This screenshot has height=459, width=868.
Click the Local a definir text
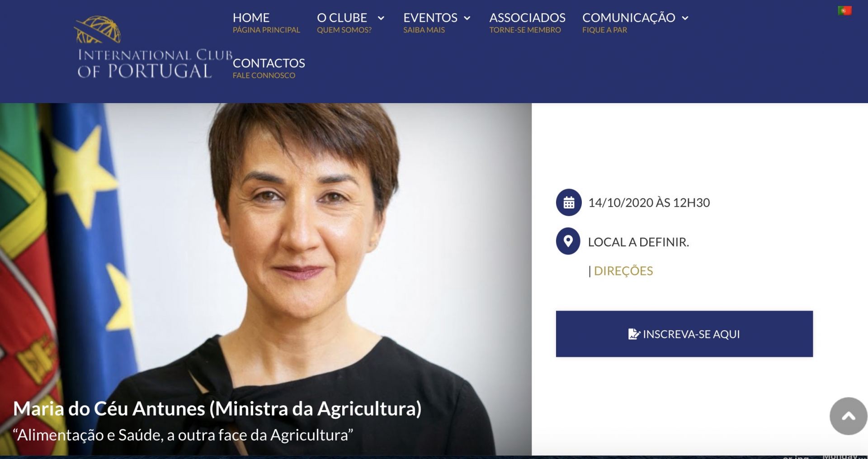click(638, 242)
